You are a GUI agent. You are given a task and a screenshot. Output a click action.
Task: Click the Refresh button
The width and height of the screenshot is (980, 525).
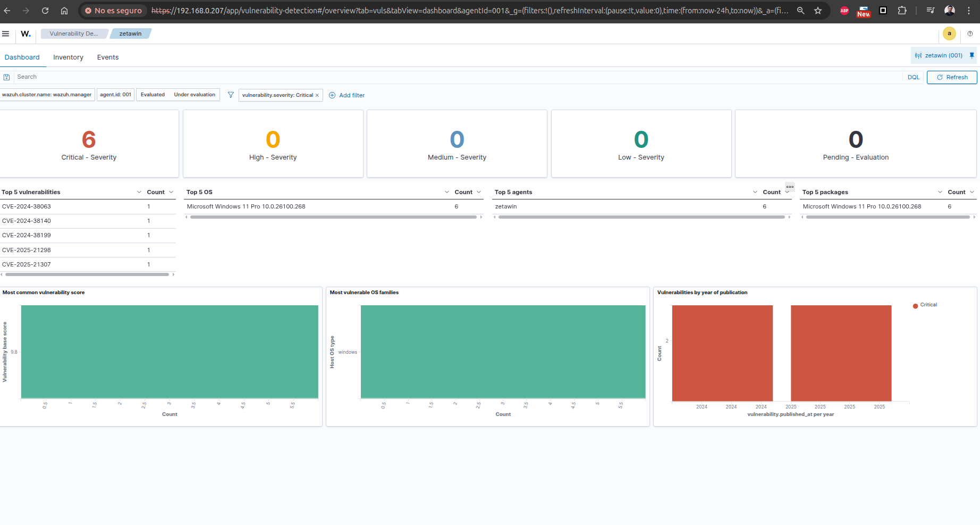click(952, 77)
